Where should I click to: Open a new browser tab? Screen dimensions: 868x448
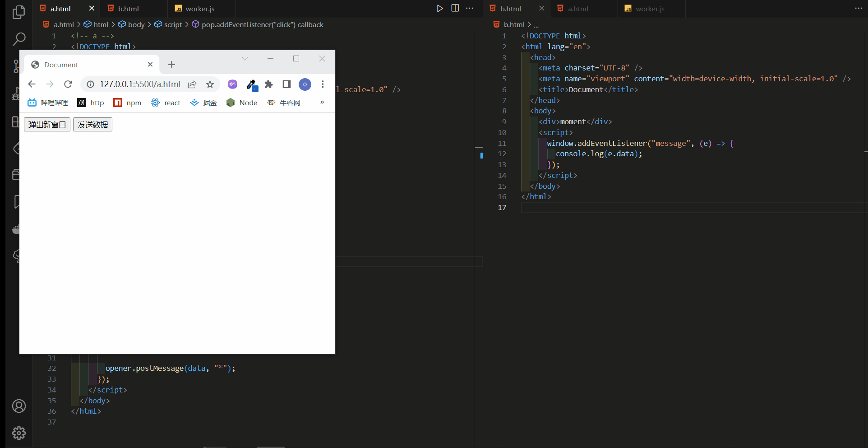(171, 65)
